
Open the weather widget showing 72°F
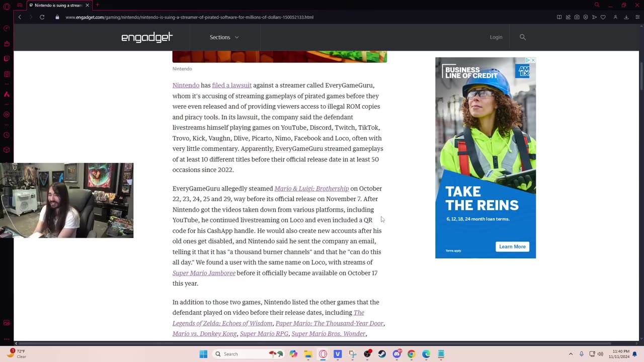pos(17,354)
